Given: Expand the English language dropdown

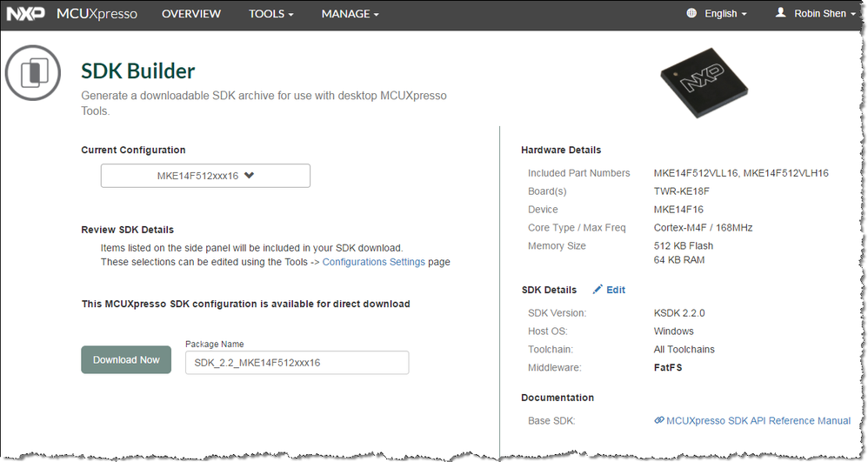Looking at the screenshot, I should pos(726,14).
